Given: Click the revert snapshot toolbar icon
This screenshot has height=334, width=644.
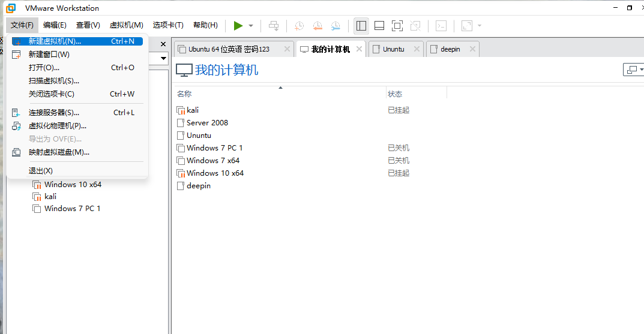Looking at the screenshot, I should [x=317, y=26].
